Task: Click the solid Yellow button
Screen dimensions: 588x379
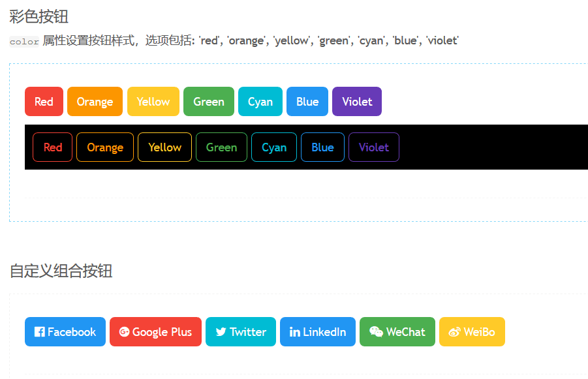Action: pos(153,102)
